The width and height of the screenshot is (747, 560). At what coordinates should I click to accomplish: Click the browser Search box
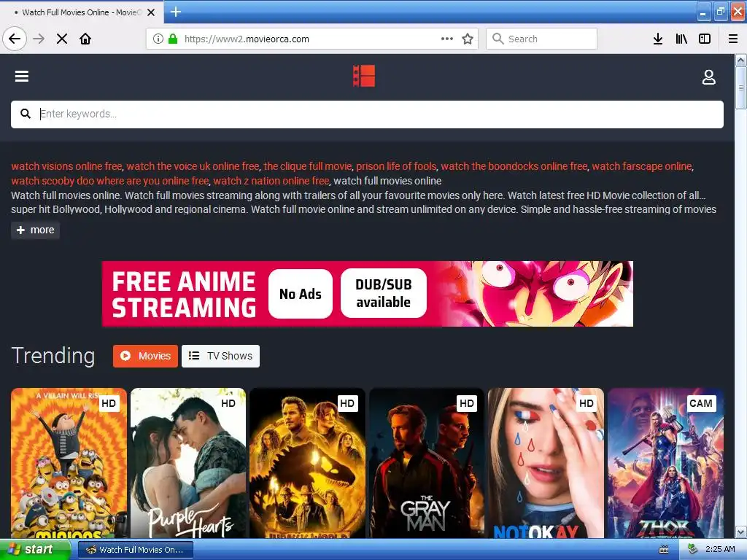click(541, 39)
